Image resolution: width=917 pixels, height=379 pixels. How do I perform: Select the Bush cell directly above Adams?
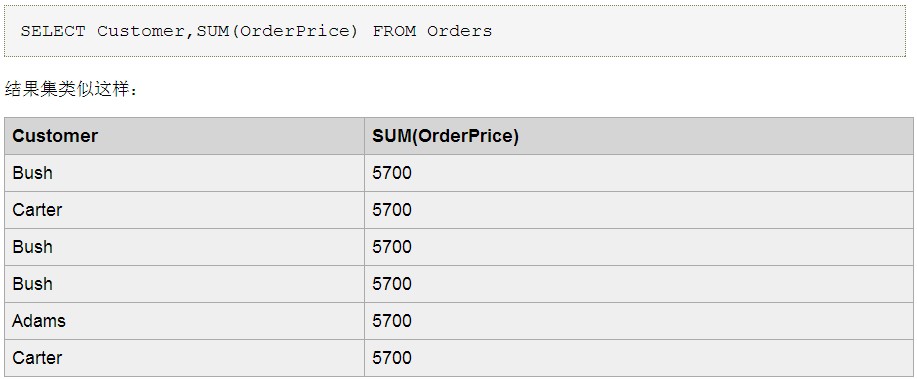click(x=184, y=284)
